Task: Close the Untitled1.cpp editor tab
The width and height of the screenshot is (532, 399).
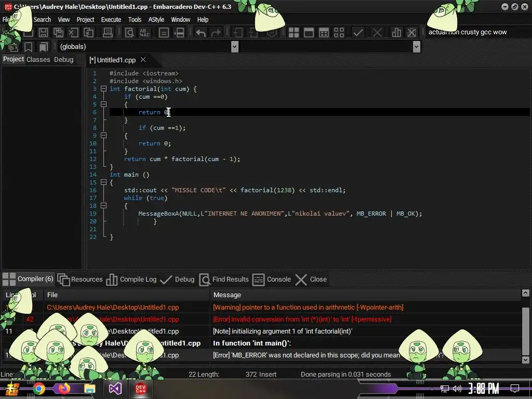Action: 143,60
